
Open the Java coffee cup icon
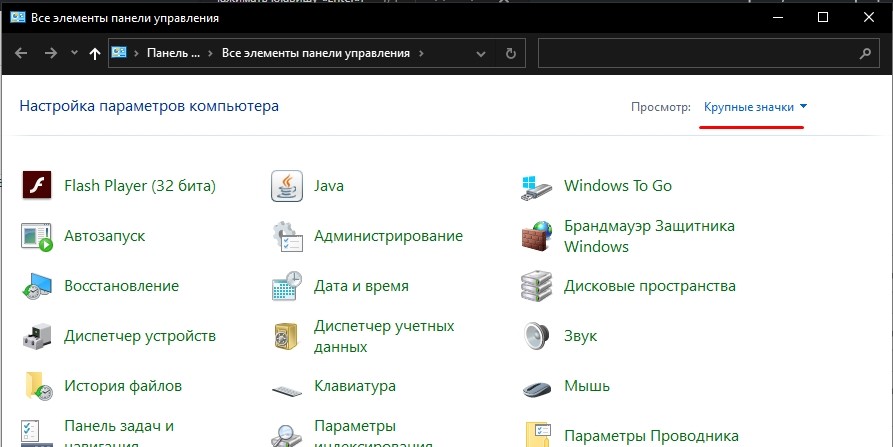pos(286,186)
